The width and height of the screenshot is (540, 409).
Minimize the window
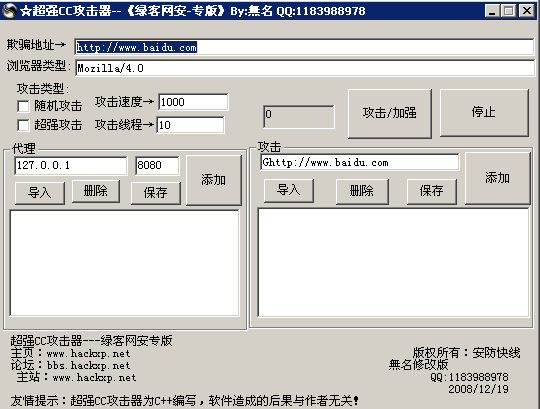492,11
